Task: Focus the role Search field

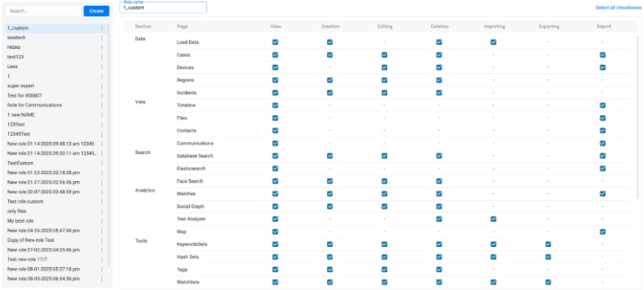Action: [x=44, y=11]
